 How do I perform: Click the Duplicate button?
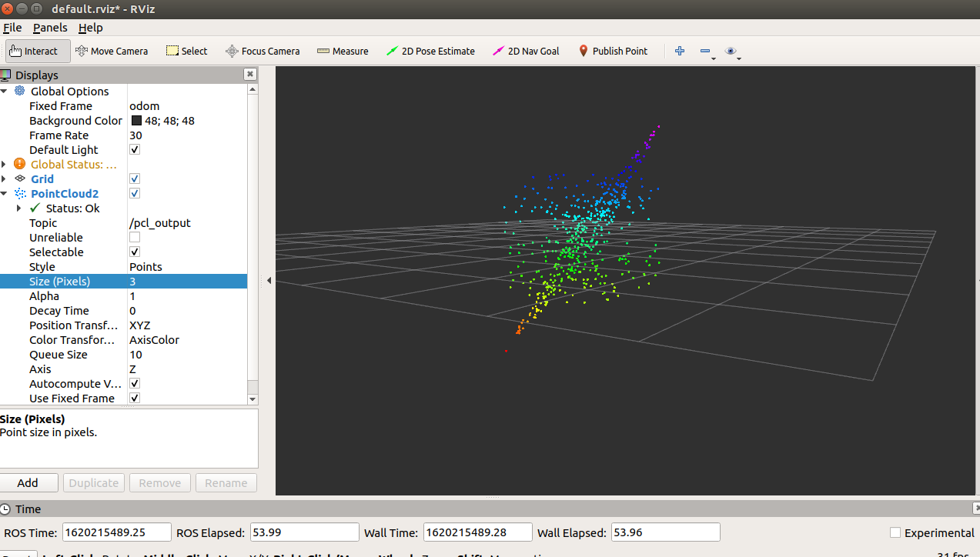click(x=94, y=483)
